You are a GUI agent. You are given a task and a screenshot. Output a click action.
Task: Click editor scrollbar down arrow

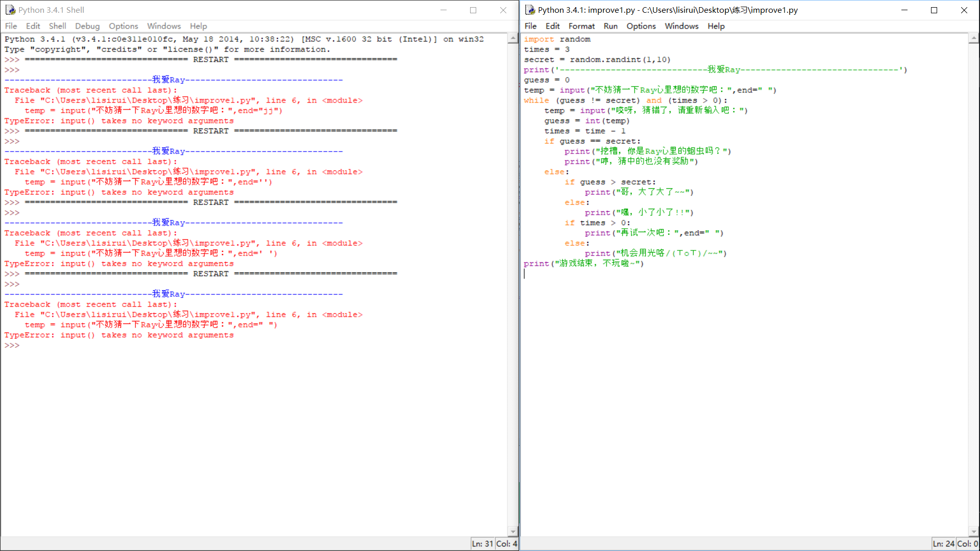[x=973, y=531]
